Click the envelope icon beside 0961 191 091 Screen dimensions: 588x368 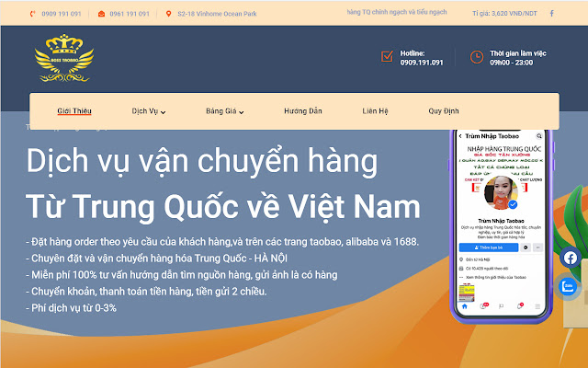coord(101,14)
